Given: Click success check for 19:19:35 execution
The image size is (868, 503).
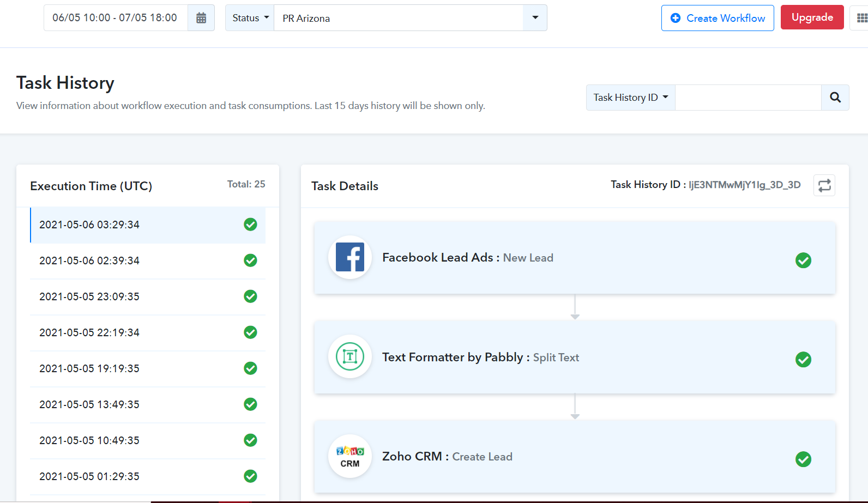Looking at the screenshot, I should (250, 368).
